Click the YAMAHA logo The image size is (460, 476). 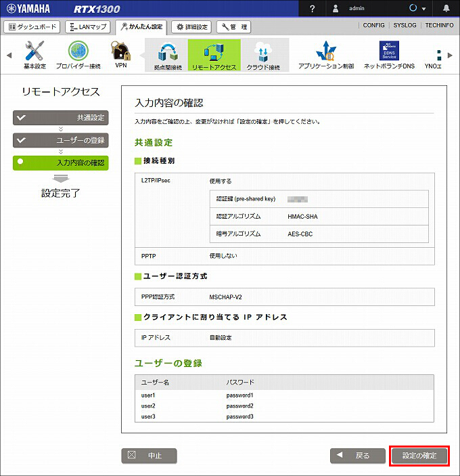coord(28,9)
